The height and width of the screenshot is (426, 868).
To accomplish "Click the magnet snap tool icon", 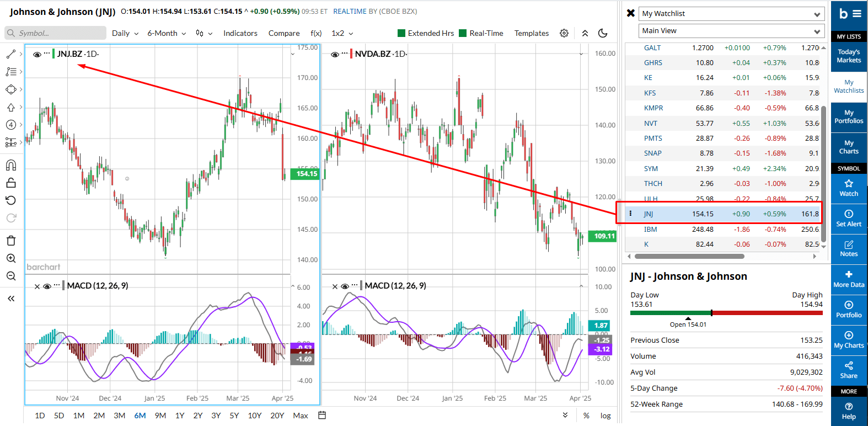I will pyautogui.click(x=11, y=165).
